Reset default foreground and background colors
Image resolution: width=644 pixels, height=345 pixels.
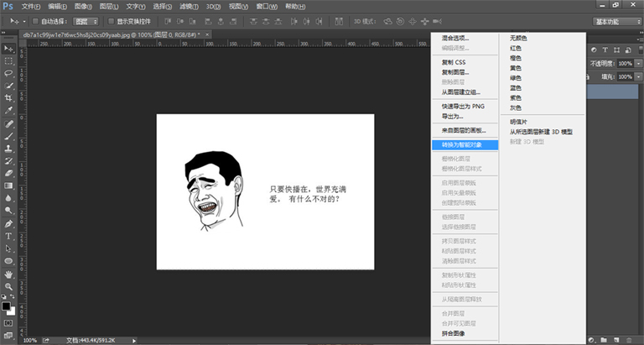(3, 296)
